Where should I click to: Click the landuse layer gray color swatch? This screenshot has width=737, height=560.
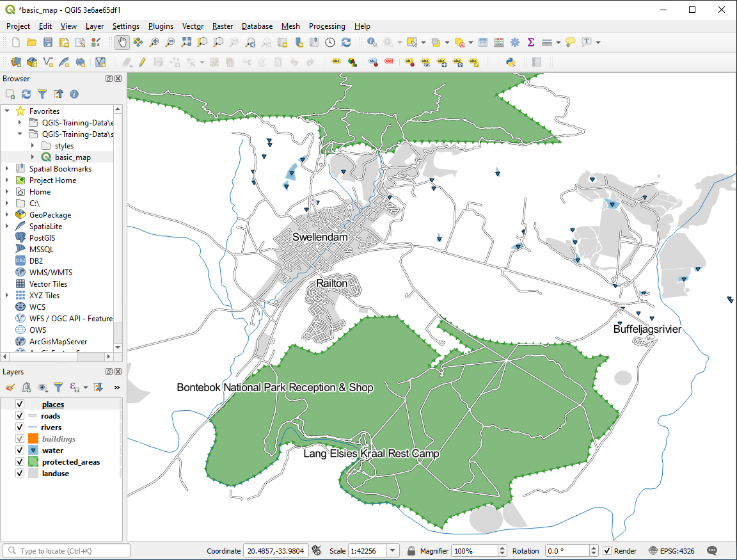pos(33,474)
